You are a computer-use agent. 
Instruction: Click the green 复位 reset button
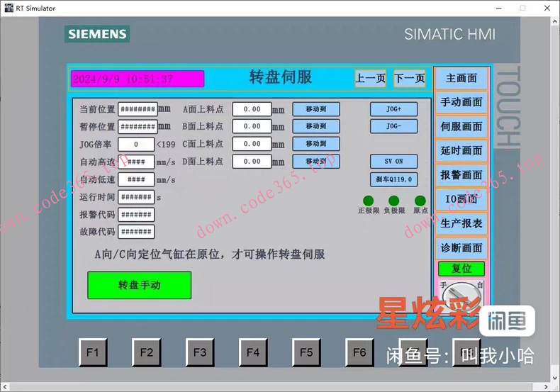tap(461, 269)
